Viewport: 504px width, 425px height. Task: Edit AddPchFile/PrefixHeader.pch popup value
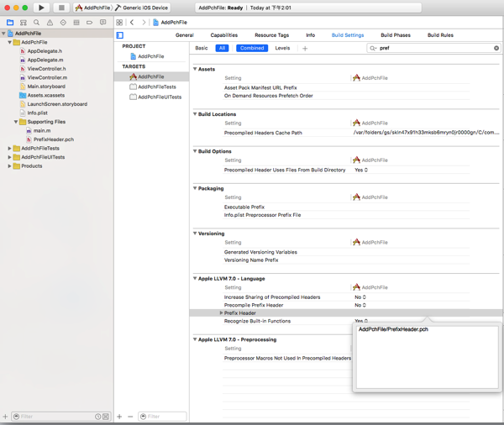(x=427, y=357)
